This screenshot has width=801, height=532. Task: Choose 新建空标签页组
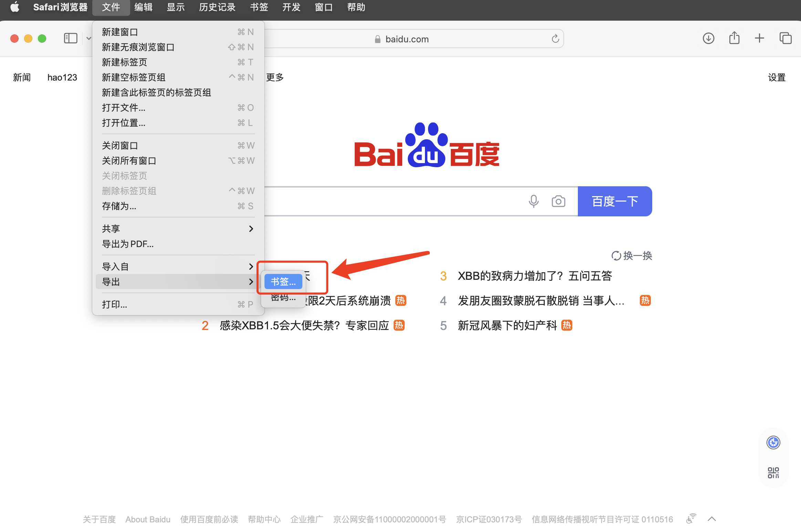178,77
